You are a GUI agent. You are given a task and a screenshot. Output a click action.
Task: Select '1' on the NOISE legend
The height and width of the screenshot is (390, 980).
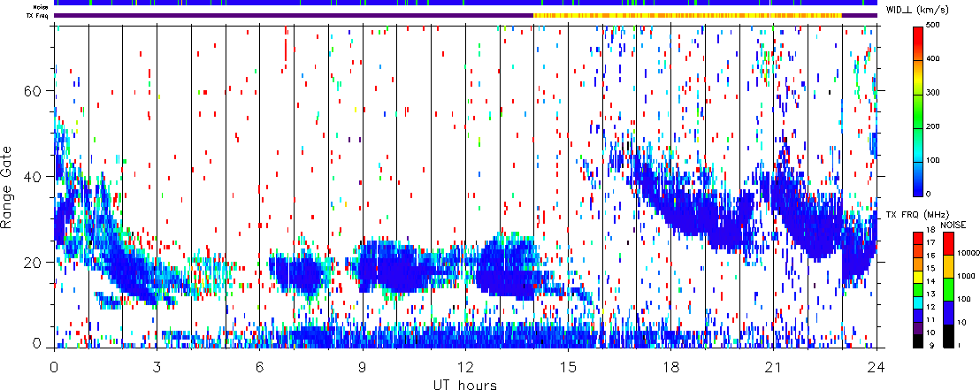(x=959, y=346)
